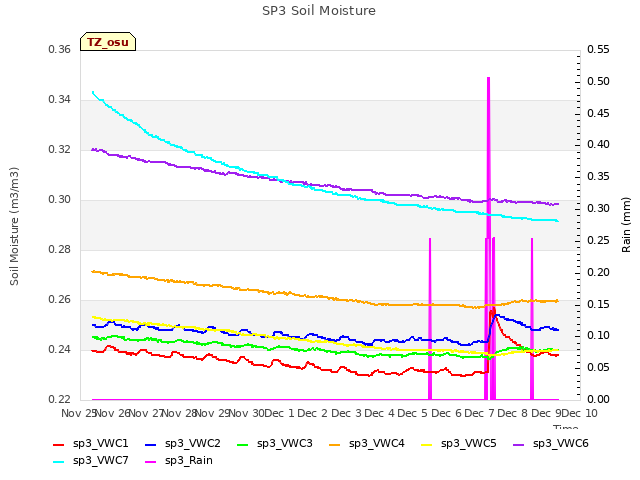Viewport: 640px width, 480px height.
Task: Select the sp3_VWC2 legend entry
Action: click(183, 444)
